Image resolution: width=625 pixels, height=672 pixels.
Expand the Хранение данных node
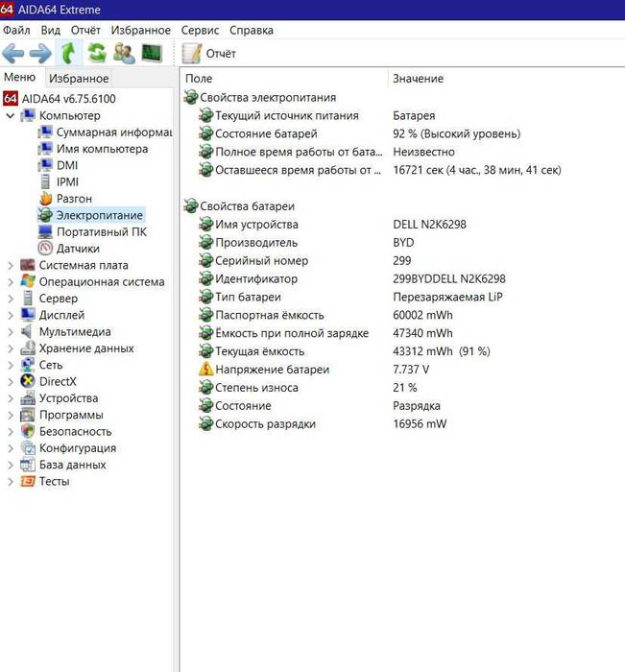coord(11,348)
